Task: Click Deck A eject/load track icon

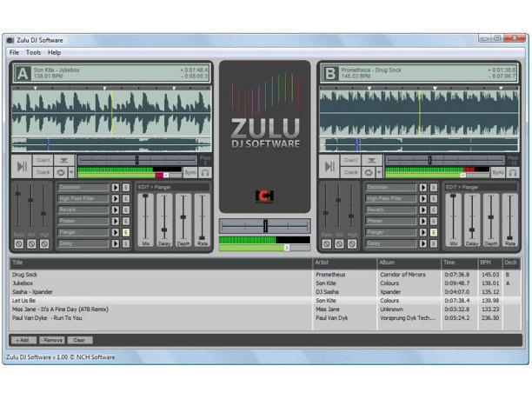Action: (x=63, y=160)
